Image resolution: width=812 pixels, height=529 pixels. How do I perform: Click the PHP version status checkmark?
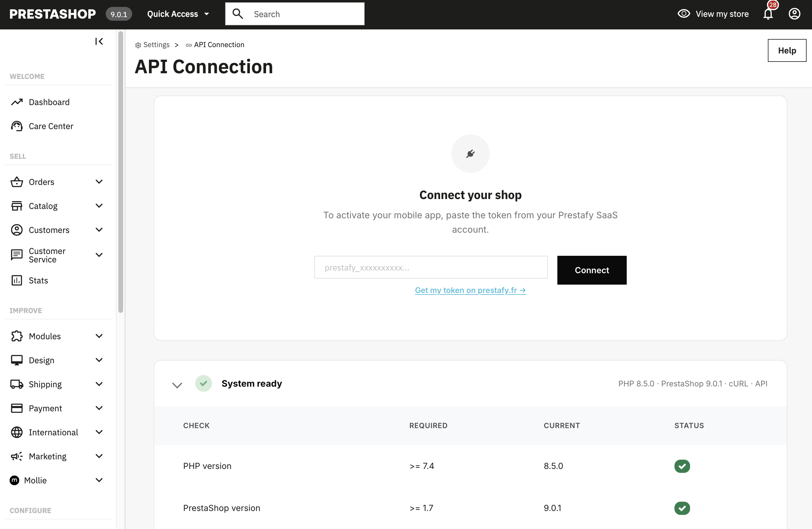click(x=682, y=466)
